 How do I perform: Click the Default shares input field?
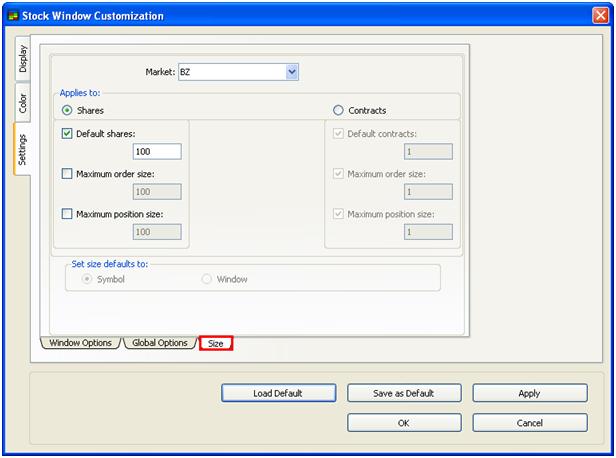(x=157, y=152)
